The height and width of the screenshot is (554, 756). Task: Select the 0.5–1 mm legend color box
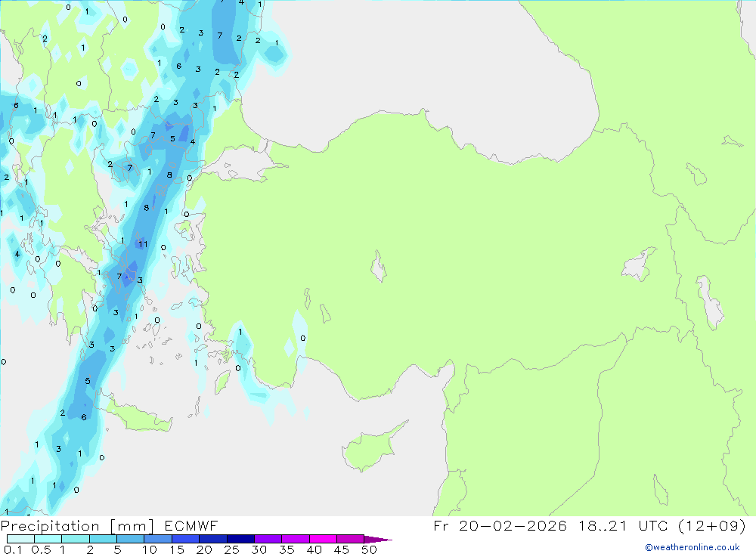click(x=48, y=539)
